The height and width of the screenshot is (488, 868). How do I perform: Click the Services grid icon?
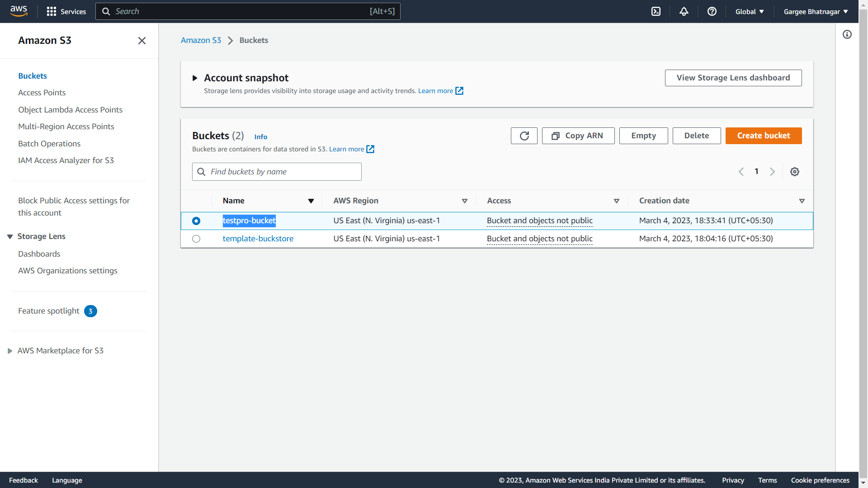point(52,11)
